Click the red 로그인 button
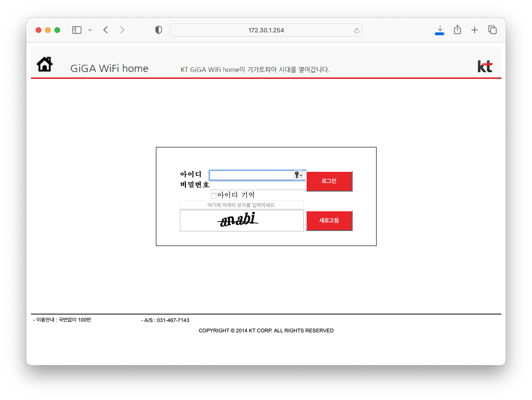The width and height of the screenshot is (532, 400). [x=329, y=181]
